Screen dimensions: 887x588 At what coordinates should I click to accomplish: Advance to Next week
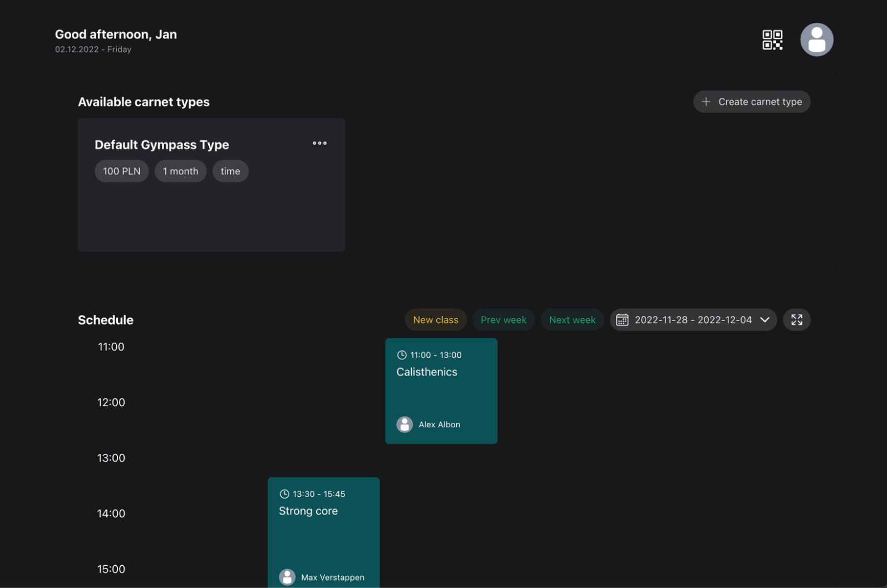click(571, 320)
